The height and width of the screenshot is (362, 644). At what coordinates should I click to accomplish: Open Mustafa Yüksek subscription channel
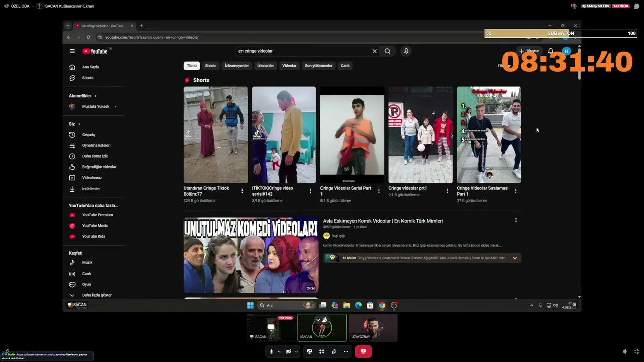click(x=95, y=107)
